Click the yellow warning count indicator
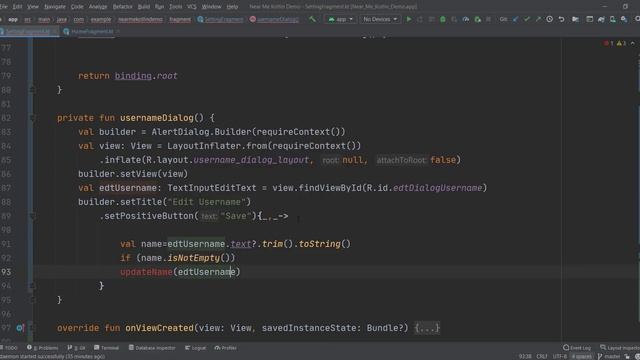This screenshot has width=640, height=360. point(621,43)
